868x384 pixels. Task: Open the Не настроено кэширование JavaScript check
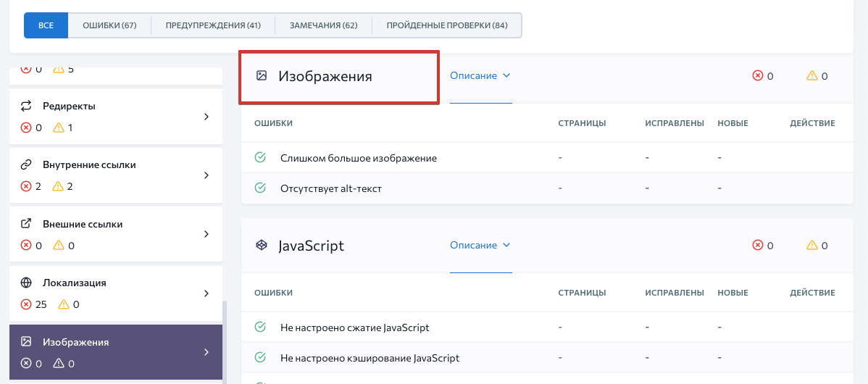pos(370,358)
